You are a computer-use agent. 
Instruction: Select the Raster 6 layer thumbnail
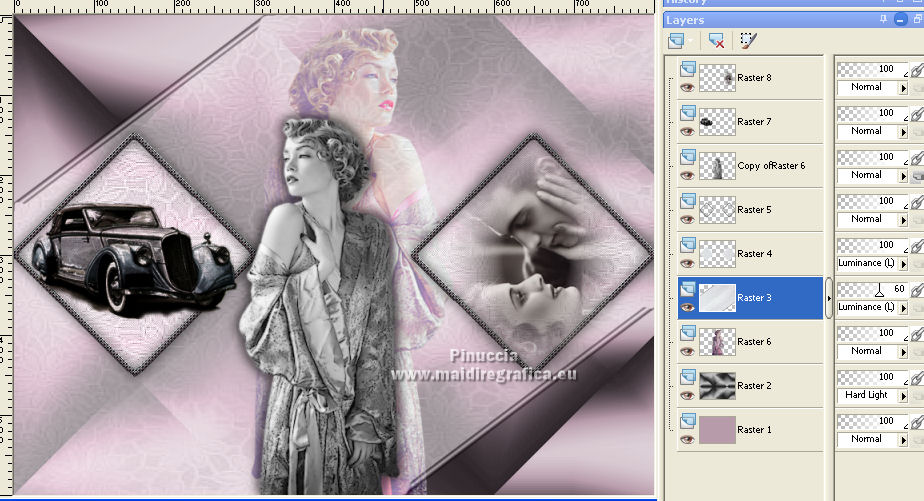(x=717, y=342)
